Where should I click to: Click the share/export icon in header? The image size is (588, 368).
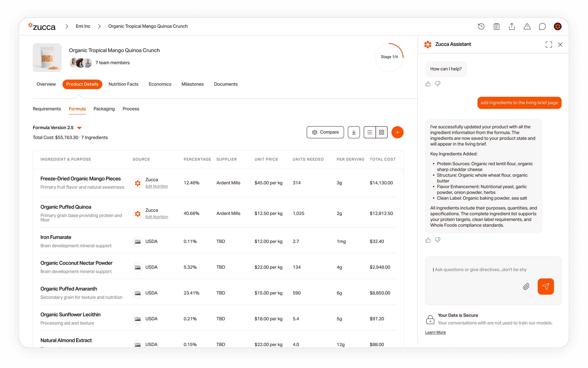click(512, 26)
